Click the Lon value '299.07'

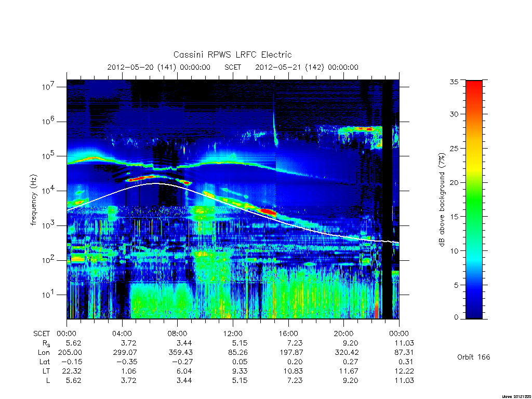pyautogui.click(x=125, y=353)
